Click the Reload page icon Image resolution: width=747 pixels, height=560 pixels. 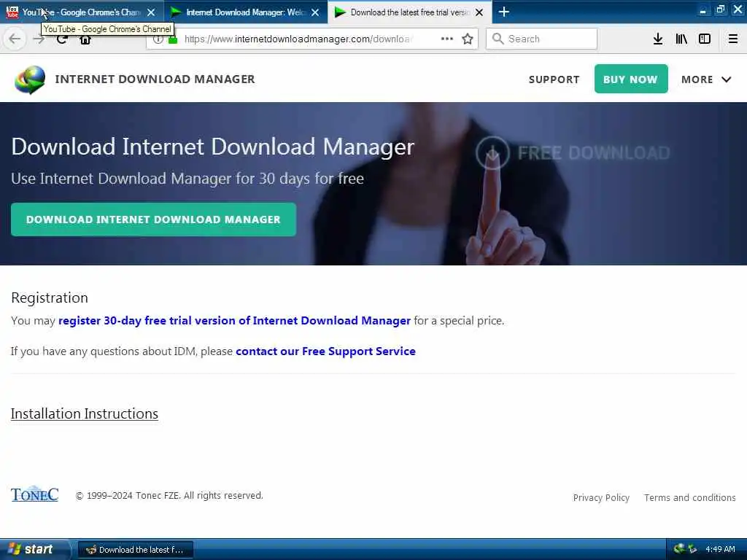[61, 40]
